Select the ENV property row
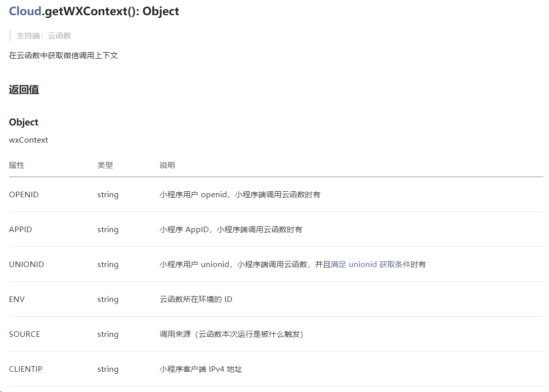Image resolution: width=549 pixels, height=392 pixels. click(152, 299)
